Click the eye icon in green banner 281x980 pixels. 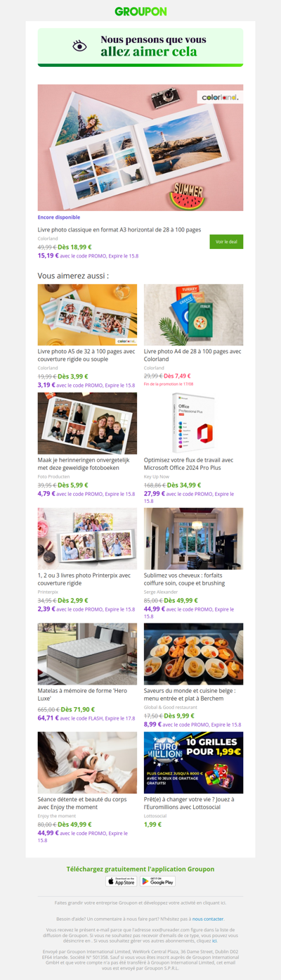pos(80,46)
